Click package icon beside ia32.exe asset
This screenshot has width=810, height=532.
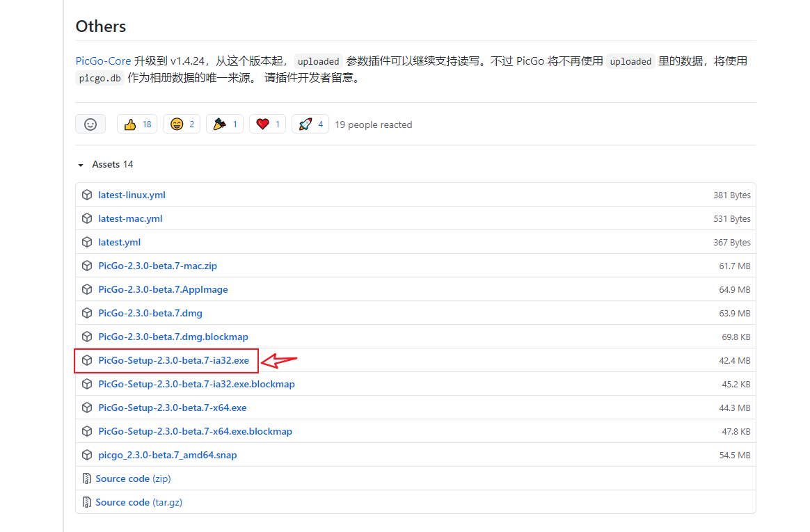87,361
